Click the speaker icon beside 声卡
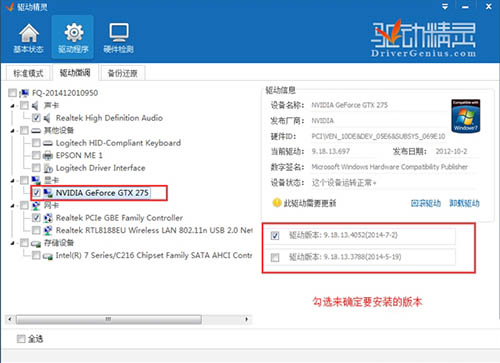 pyautogui.click(x=35, y=106)
